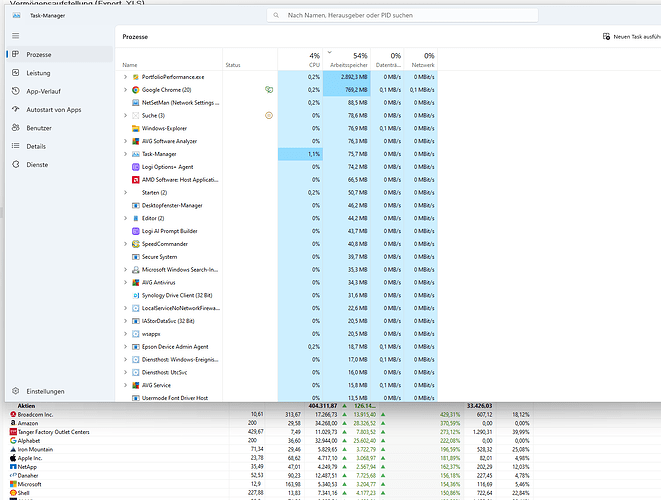
Task: Expand the Starten (2) process group
Action: (x=125, y=193)
